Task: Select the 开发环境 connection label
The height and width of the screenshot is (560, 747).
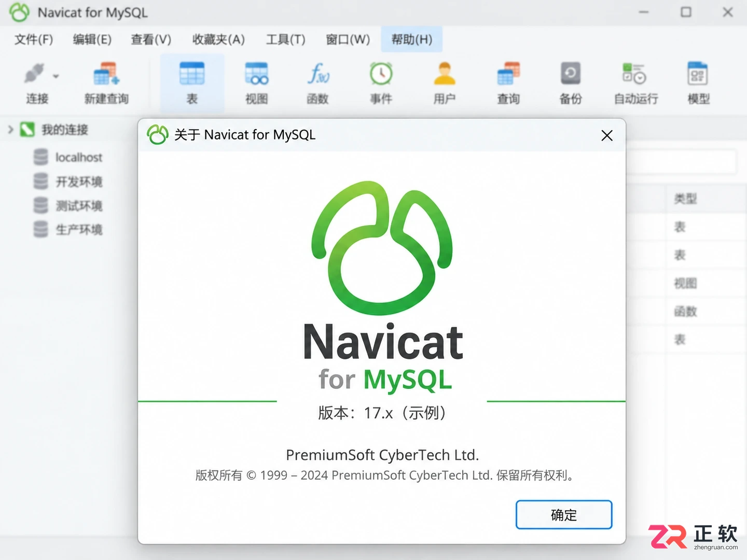Action: click(79, 181)
